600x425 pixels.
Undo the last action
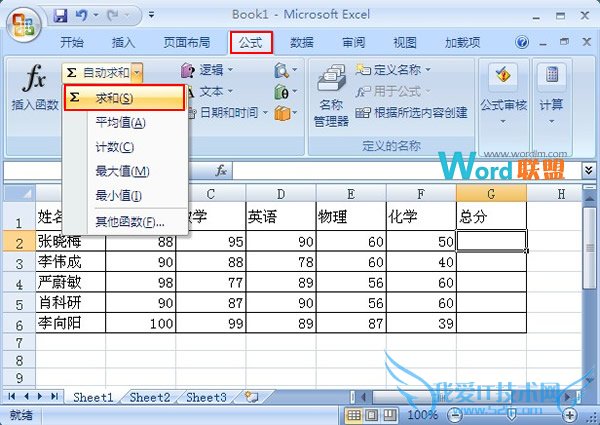pyautogui.click(x=82, y=15)
